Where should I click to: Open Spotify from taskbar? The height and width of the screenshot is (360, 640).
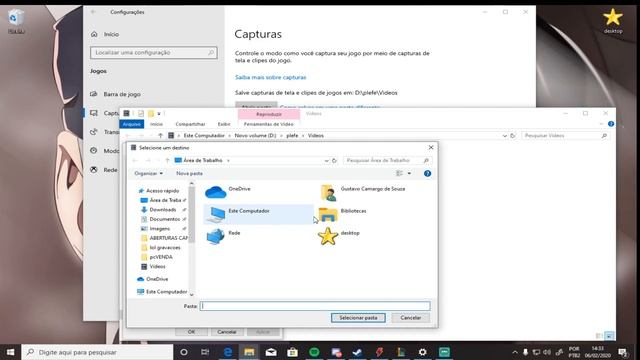(314, 352)
